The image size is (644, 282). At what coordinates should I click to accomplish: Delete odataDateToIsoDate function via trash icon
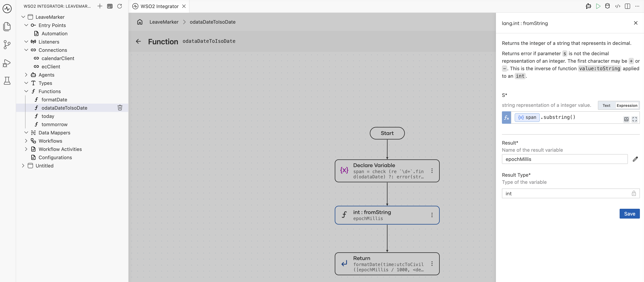120,108
